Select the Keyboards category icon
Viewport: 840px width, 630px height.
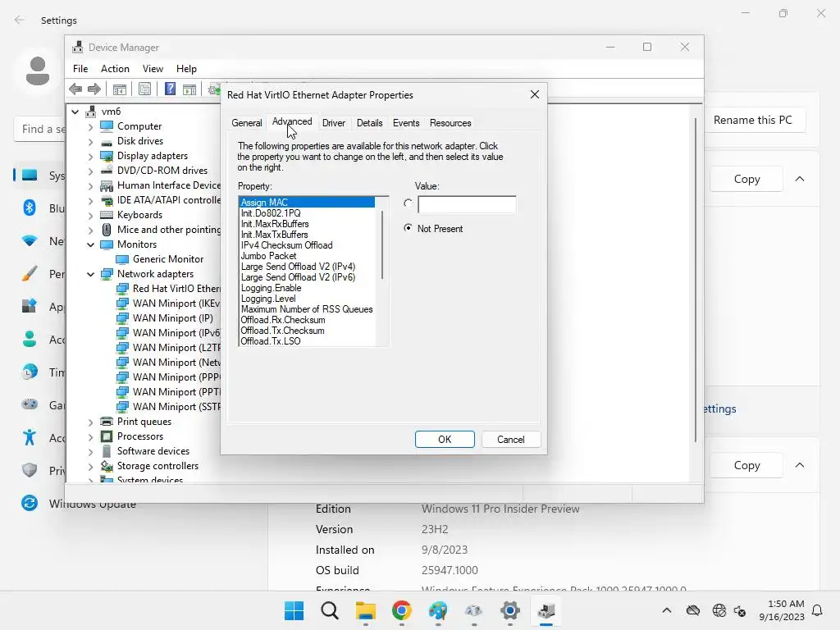(107, 215)
